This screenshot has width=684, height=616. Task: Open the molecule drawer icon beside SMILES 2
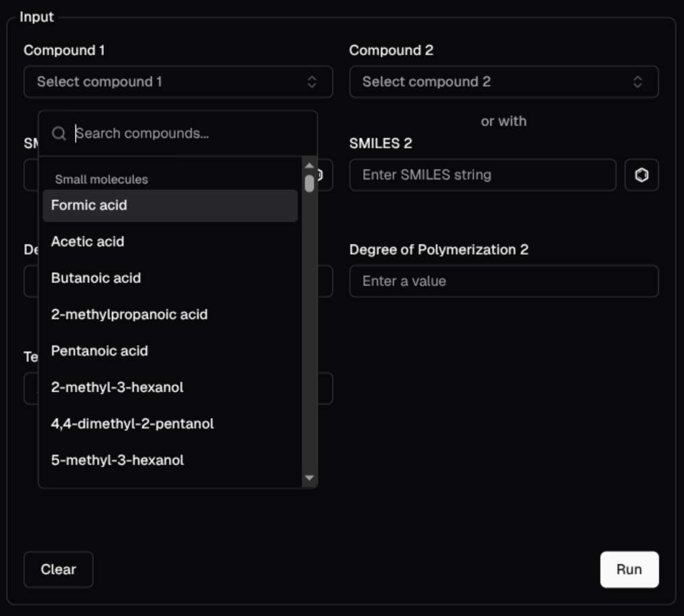tap(642, 175)
